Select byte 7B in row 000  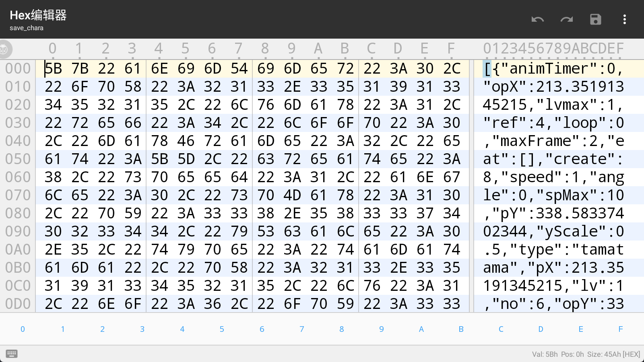point(80,69)
